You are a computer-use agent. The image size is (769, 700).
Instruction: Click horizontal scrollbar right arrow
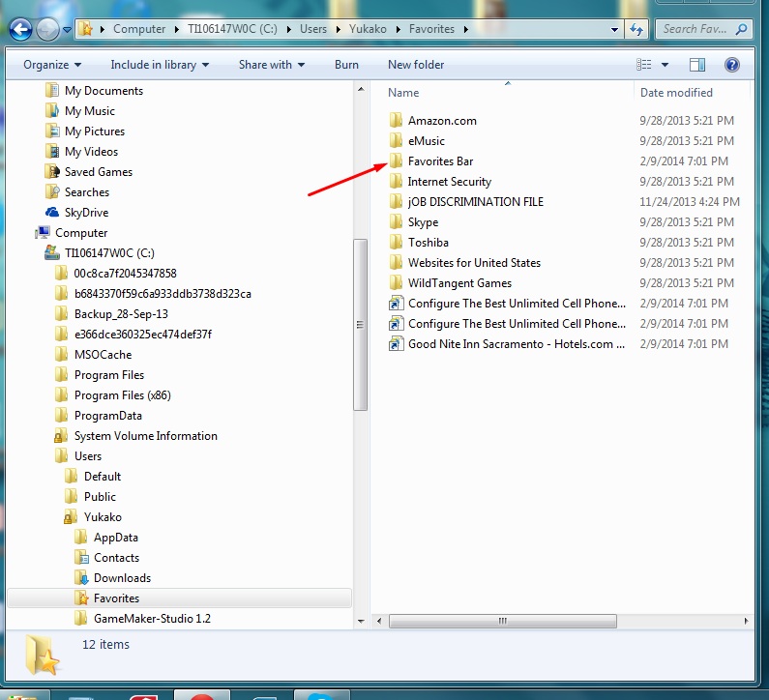click(x=746, y=621)
